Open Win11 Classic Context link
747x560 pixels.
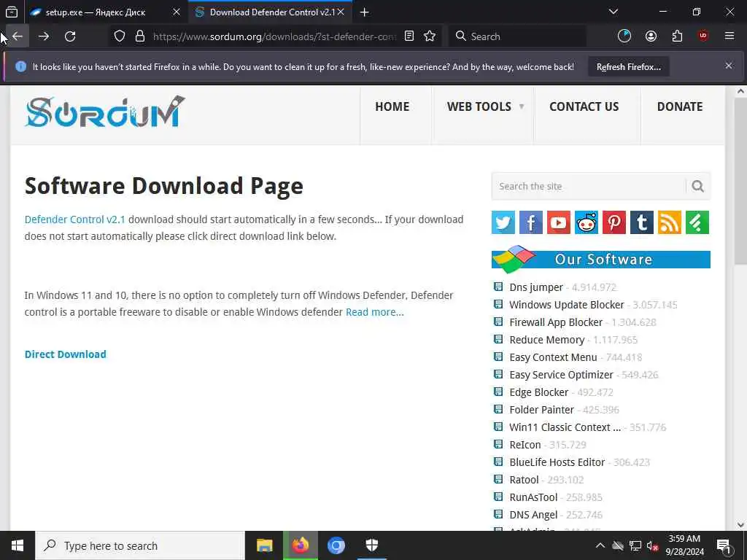click(x=565, y=427)
